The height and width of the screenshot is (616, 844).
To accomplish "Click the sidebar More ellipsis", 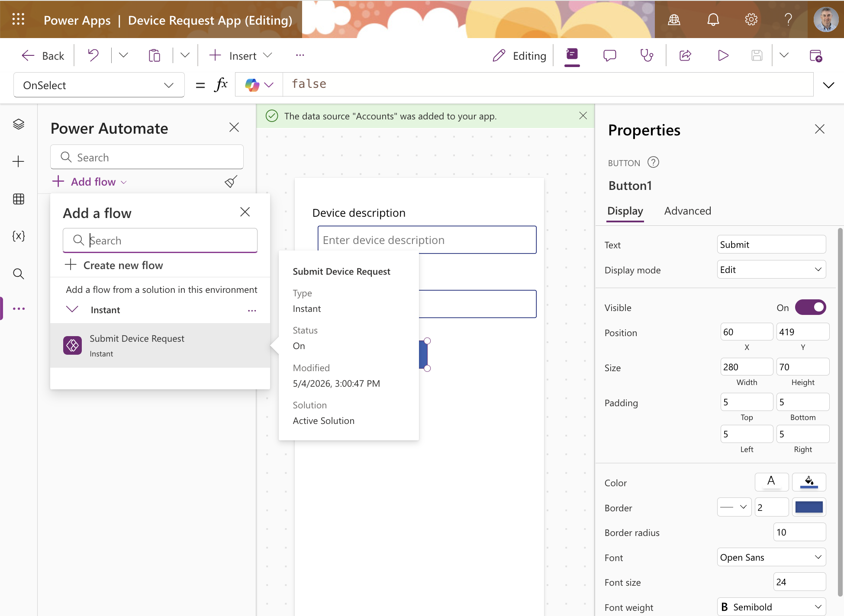I will click(x=19, y=309).
